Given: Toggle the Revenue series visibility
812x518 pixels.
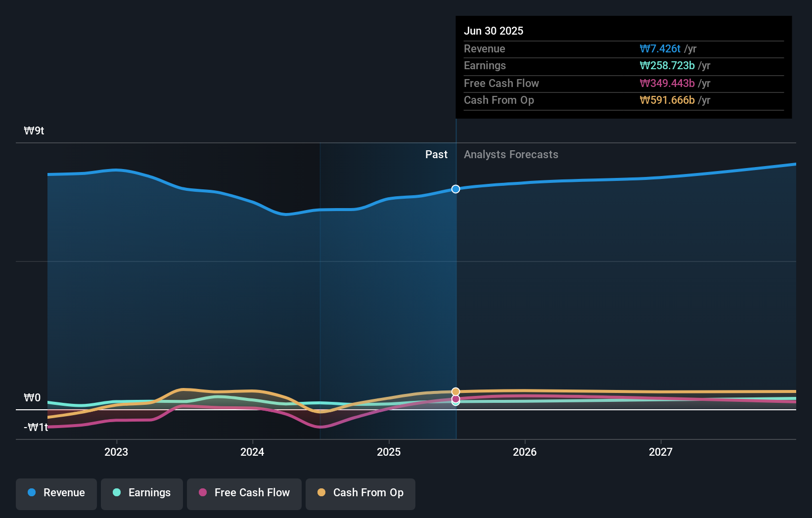Looking at the screenshot, I should (x=56, y=493).
